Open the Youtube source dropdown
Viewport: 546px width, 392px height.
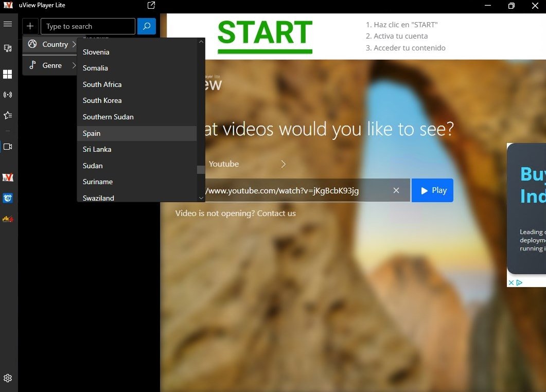click(x=248, y=164)
